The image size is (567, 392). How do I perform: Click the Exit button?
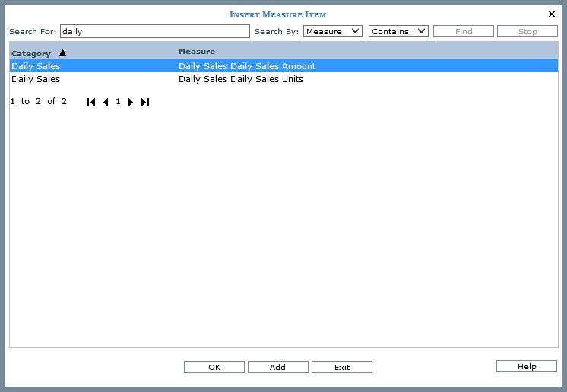click(342, 367)
